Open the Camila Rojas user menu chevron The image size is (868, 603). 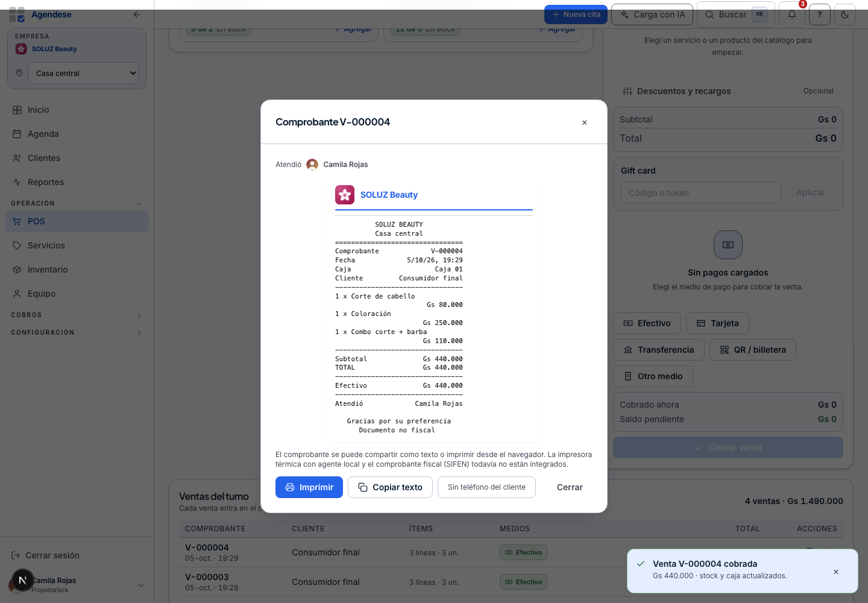[141, 586]
